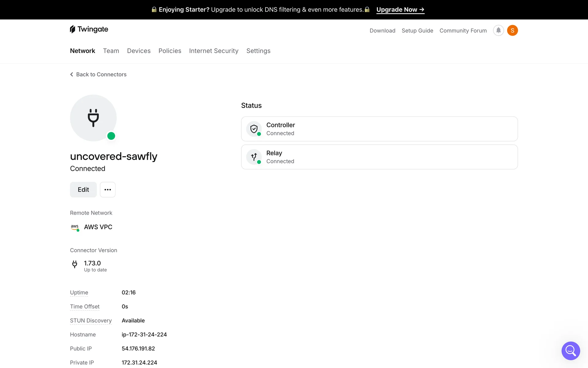
Task: Open the Devices tab
Action: click(139, 51)
